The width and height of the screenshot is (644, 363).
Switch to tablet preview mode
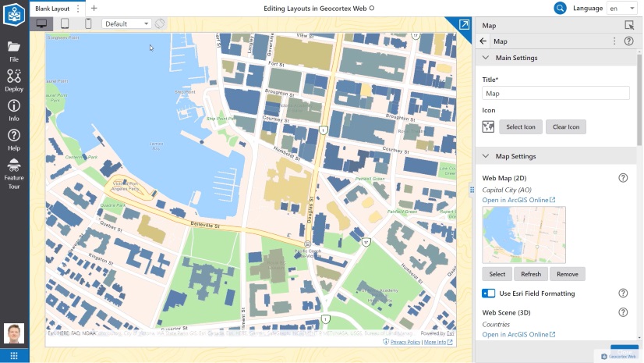pos(65,23)
